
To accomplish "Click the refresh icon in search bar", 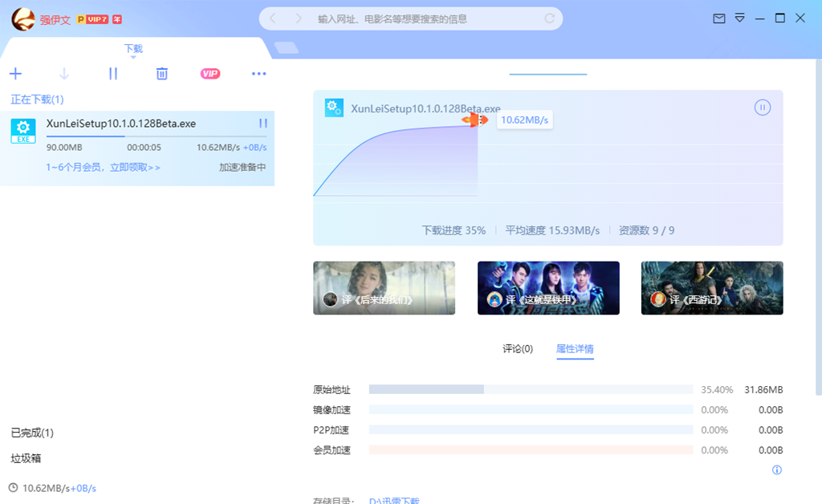I will [549, 19].
